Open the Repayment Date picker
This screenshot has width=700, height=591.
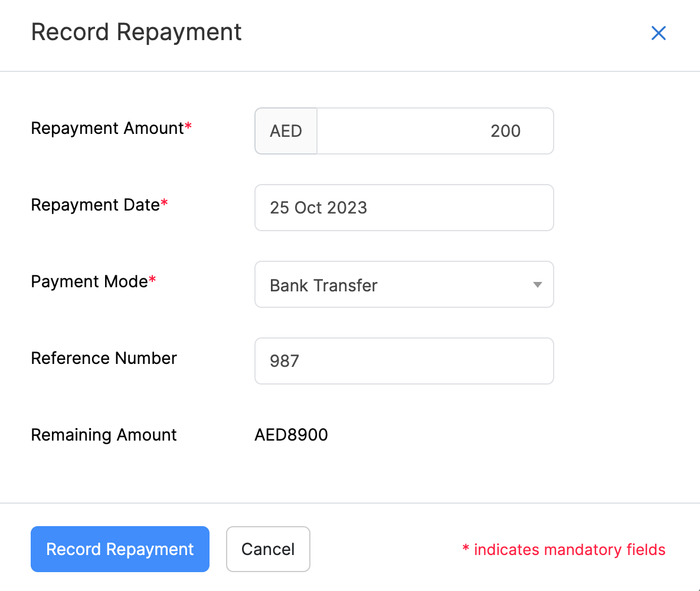click(404, 208)
